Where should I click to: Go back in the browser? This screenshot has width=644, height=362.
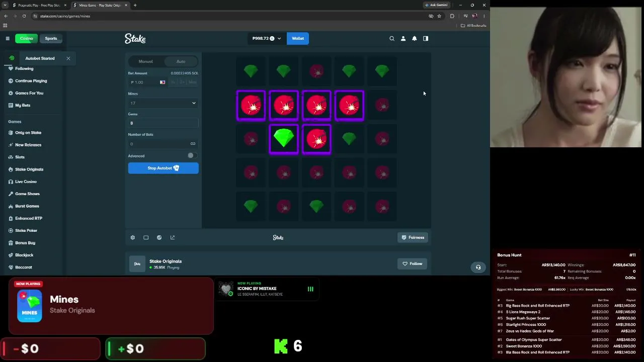point(6,16)
